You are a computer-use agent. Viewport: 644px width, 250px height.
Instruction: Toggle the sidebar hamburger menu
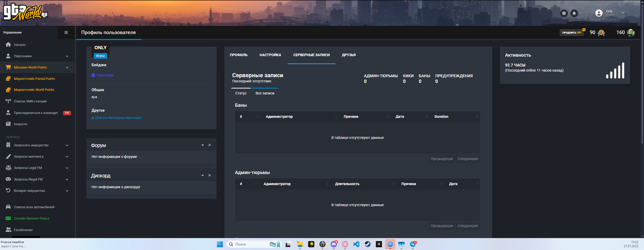tap(66, 32)
